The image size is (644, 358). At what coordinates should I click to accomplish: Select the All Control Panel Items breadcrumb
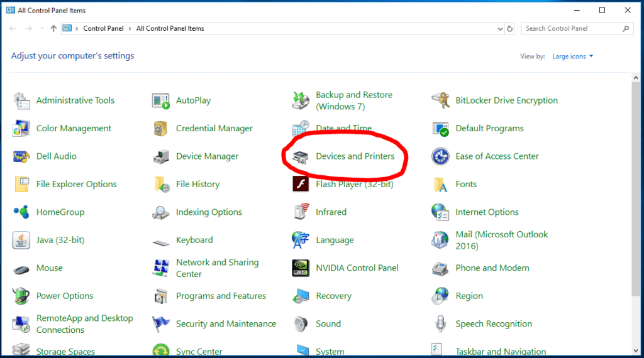pos(170,28)
